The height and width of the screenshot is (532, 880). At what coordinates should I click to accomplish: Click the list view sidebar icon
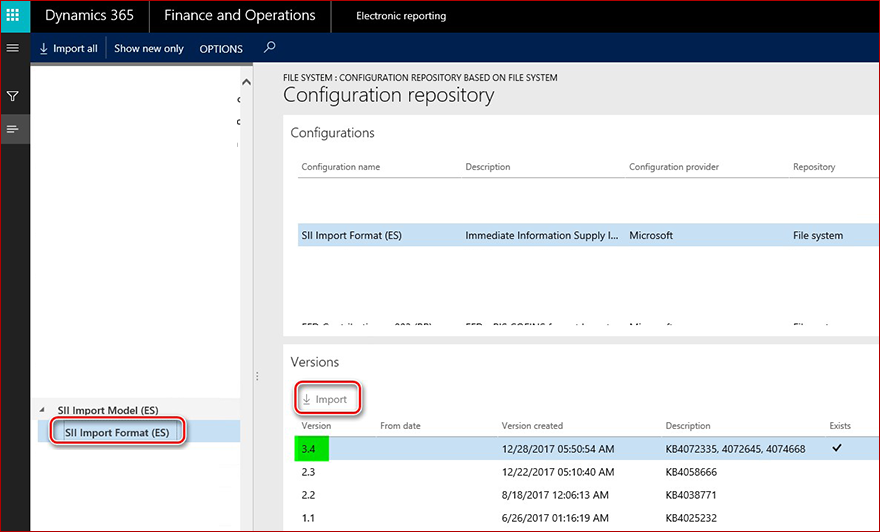[x=12, y=130]
